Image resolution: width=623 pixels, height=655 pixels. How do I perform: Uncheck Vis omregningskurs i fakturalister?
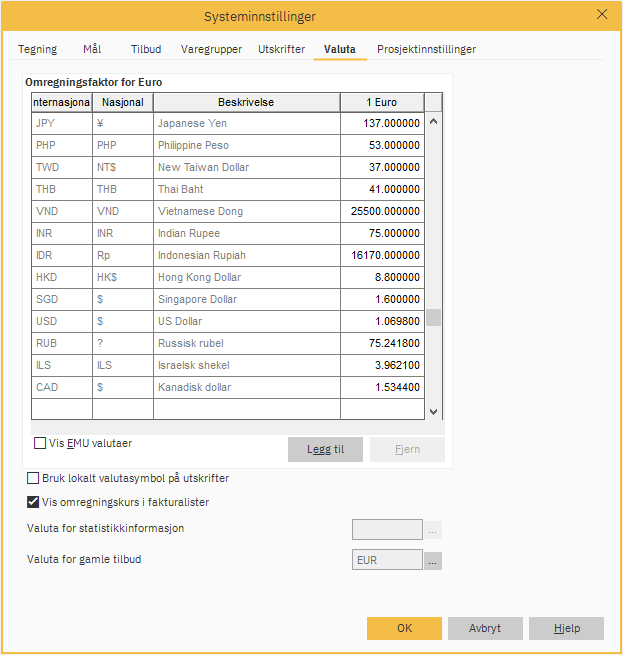coord(34,502)
